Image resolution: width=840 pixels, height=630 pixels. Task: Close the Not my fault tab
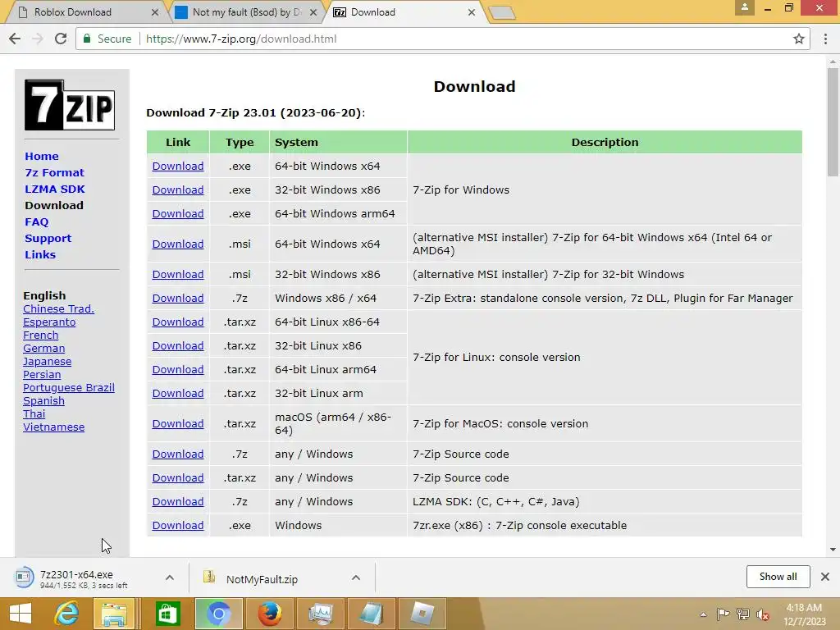[x=313, y=11]
